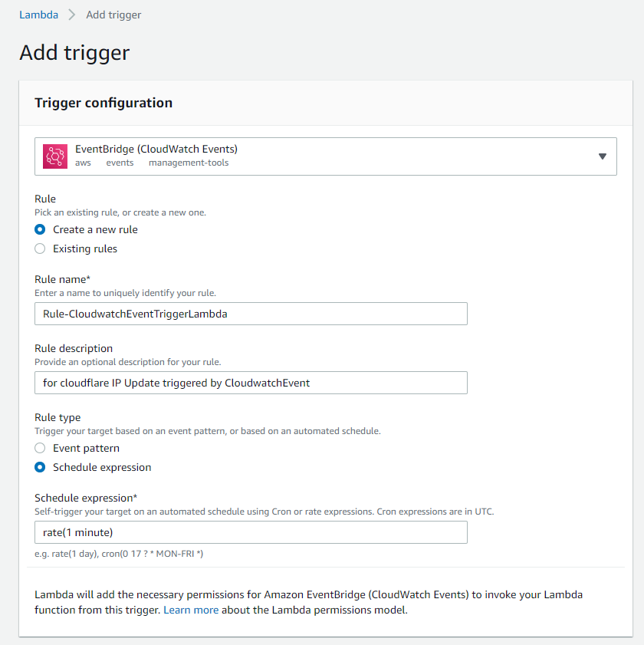Click the Add trigger page heading

point(74,52)
